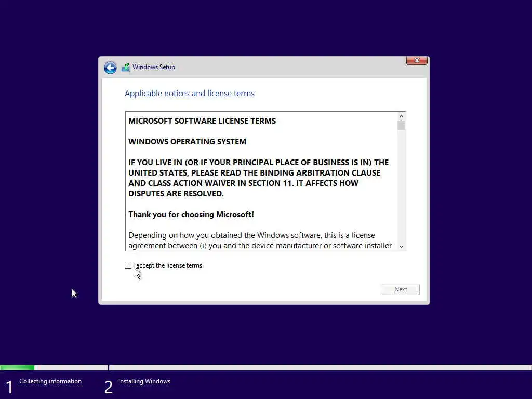The height and width of the screenshot is (399, 532).
Task: Click 'Thank you for choosing Microsoft!' text
Action: [191, 215]
